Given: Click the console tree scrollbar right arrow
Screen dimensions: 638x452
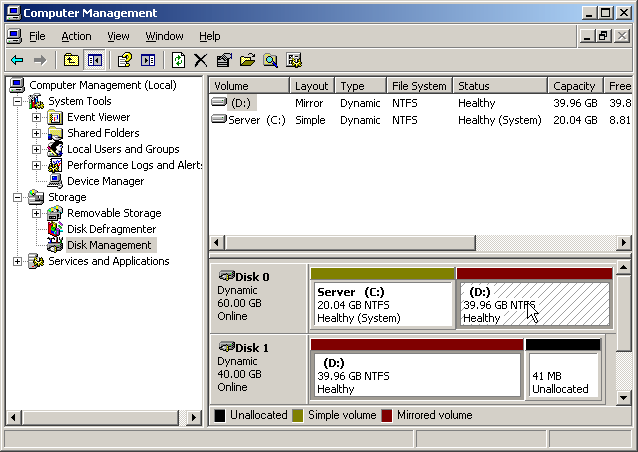Looking at the screenshot, I should 194,417.
